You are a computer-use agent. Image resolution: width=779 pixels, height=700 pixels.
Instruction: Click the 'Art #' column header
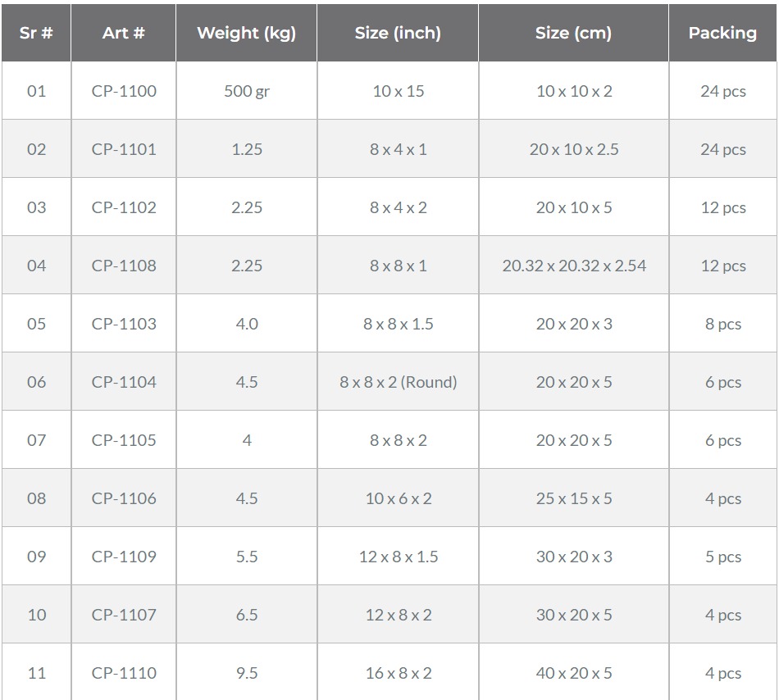pyautogui.click(x=124, y=33)
